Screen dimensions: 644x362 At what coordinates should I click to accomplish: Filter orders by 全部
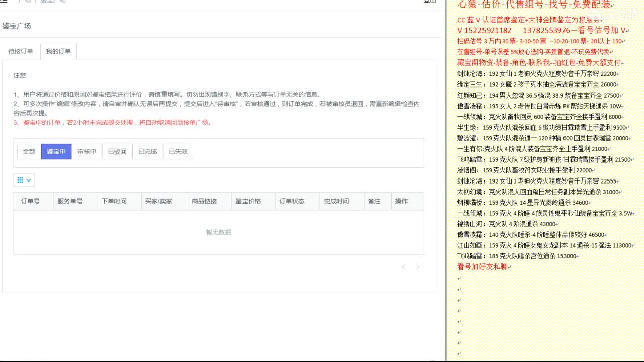[29, 151]
